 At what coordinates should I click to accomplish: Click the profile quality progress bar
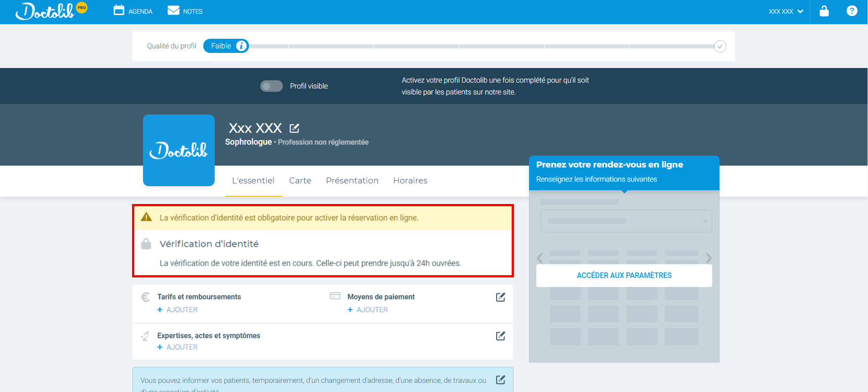pos(482,47)
